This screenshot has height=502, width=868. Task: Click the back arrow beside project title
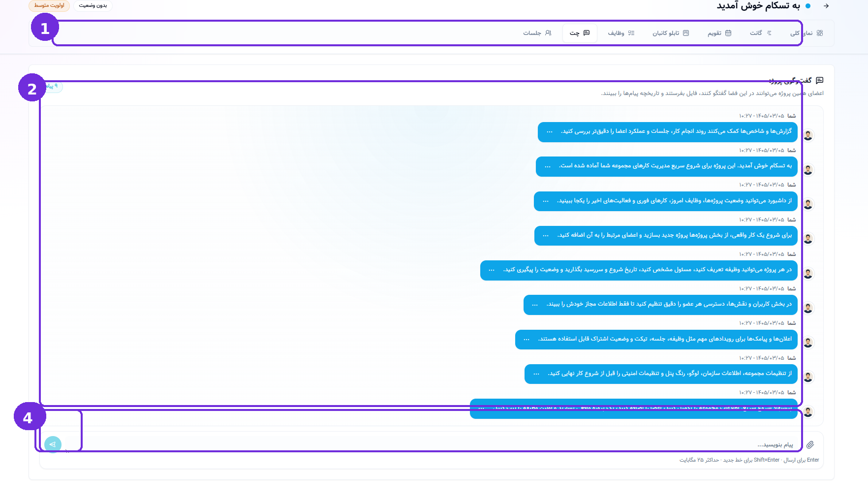pyautogui.click(x=826, y=6)
